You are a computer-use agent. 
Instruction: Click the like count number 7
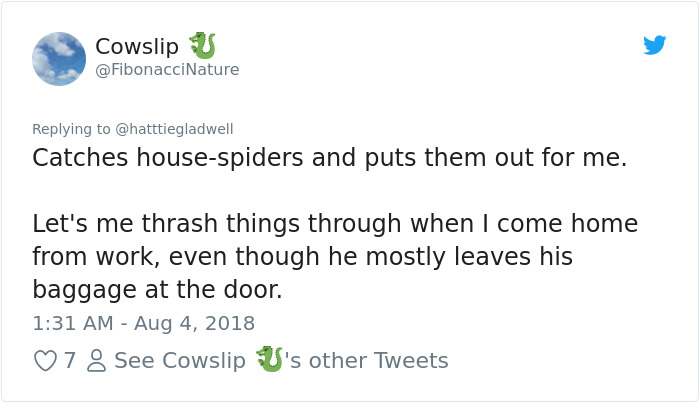pos(70,360)
